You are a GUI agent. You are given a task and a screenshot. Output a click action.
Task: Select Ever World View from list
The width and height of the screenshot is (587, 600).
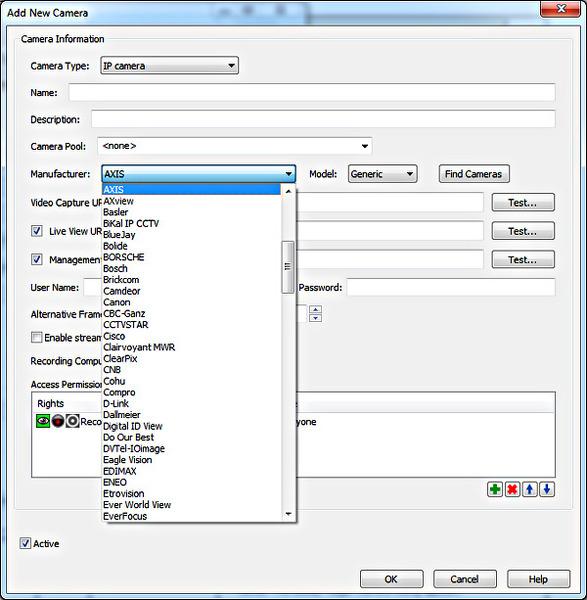click(x=191, y=505)
